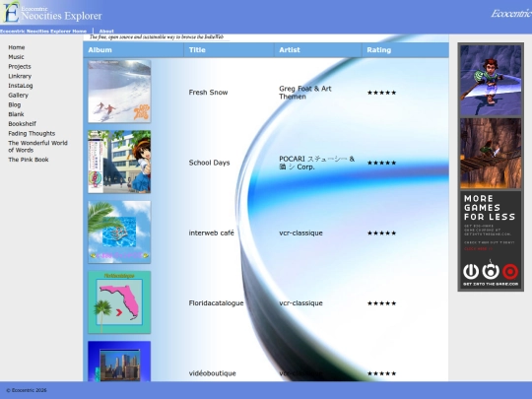Open InstaLog in the sidebar
532x399 pixels.
pyautogui.click(x=21, y=86)
